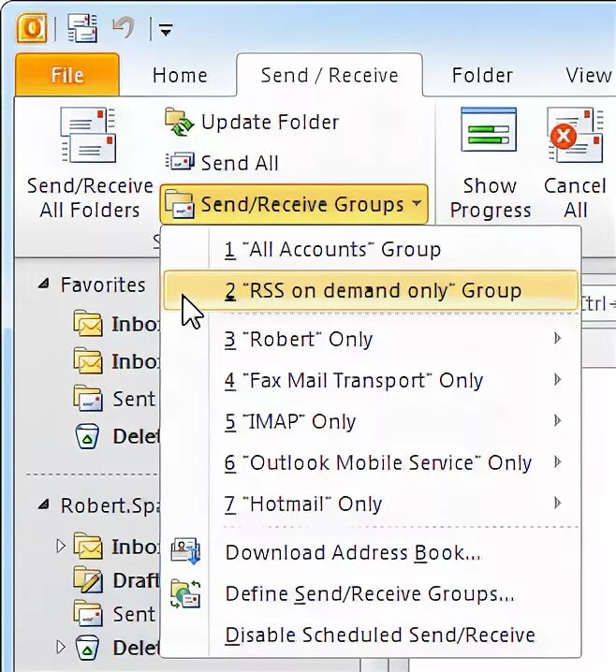Collapse the Robert.Spa mailbox triangle
Viewport: 616px width, 672px height.
(x=44, y=504)
